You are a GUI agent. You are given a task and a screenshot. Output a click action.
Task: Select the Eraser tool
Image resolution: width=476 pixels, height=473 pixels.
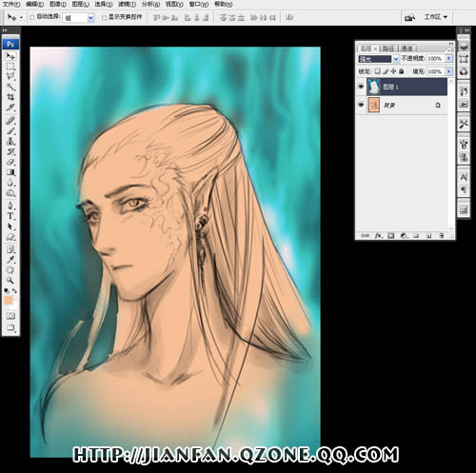(x=10, y=162)
